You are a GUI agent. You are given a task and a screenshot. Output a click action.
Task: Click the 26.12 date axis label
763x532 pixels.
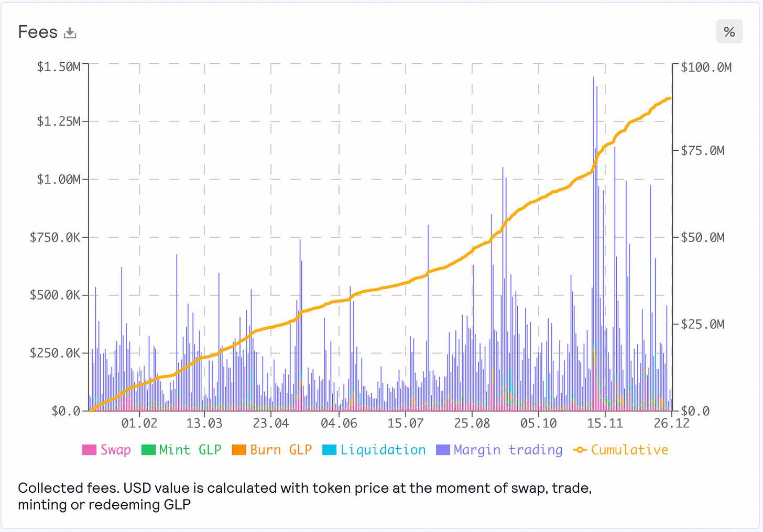[x=671, y=423]
